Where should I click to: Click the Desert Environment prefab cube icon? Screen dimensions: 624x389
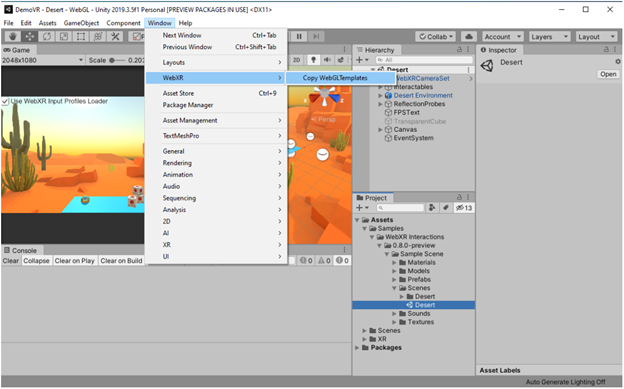[x=388, y=96]
